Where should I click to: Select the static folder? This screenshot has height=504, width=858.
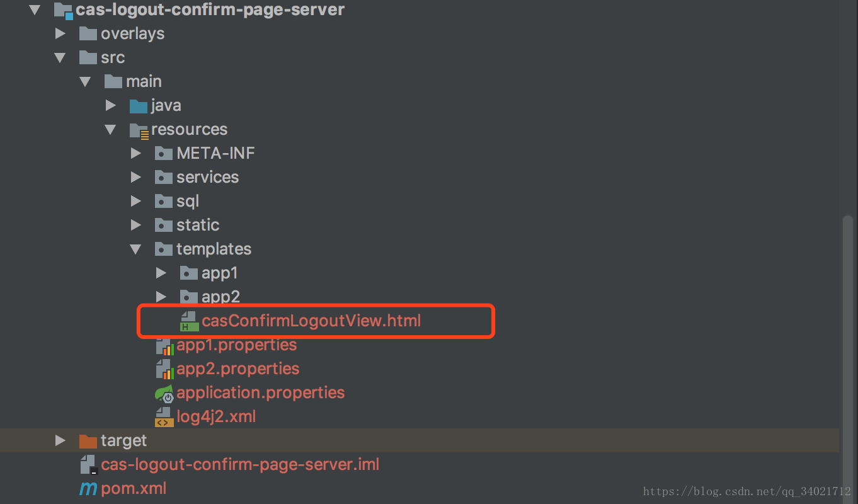pyautogui.click(x=198, y=225)
